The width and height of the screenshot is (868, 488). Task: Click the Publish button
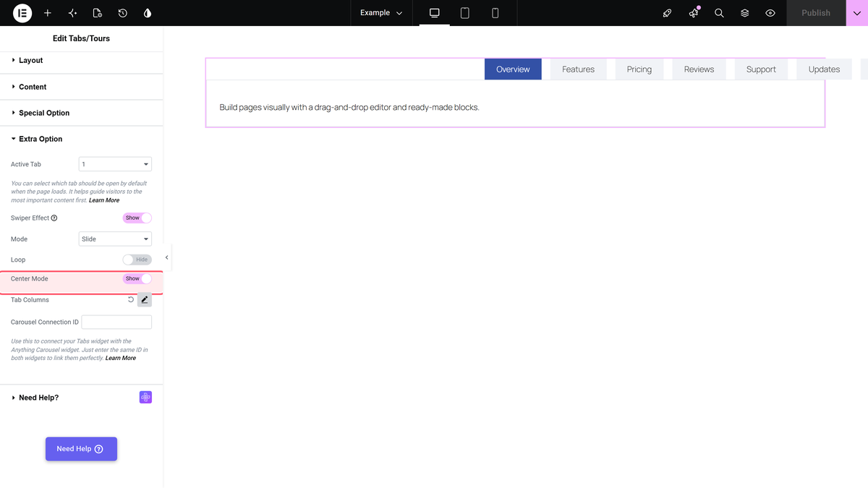point(816,13)
